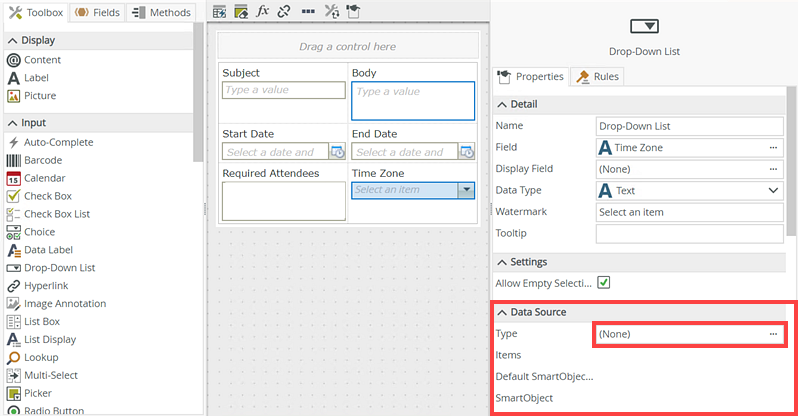Image resolution: width=798 pixels, height=416 pixels.
Task: Open the Fields tab
Action: [99, 12]
